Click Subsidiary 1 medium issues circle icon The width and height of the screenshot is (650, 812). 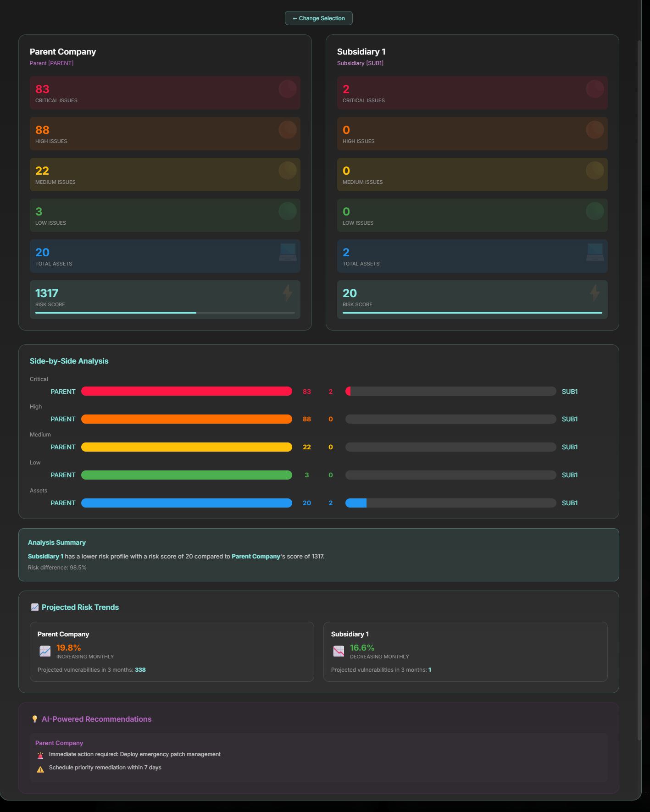click(595, 171)
